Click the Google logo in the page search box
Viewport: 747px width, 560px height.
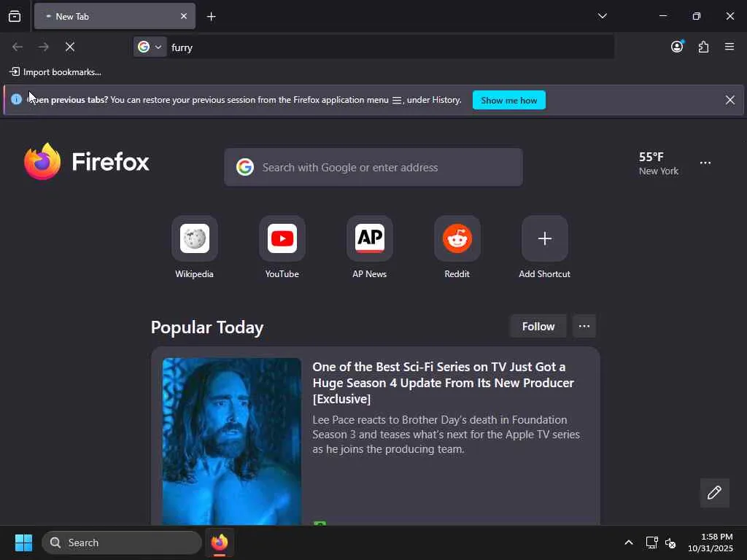(x=245, y=167)
